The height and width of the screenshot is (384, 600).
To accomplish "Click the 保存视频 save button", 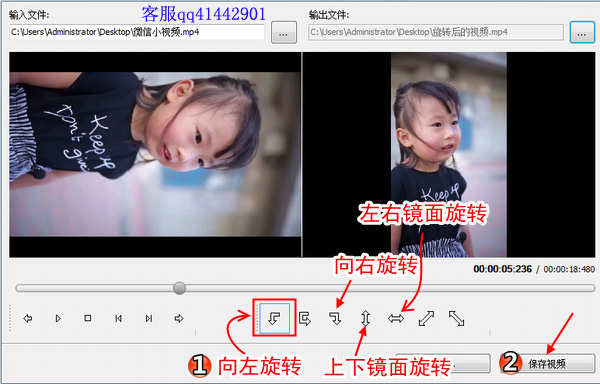I will (x=547, y=363).
